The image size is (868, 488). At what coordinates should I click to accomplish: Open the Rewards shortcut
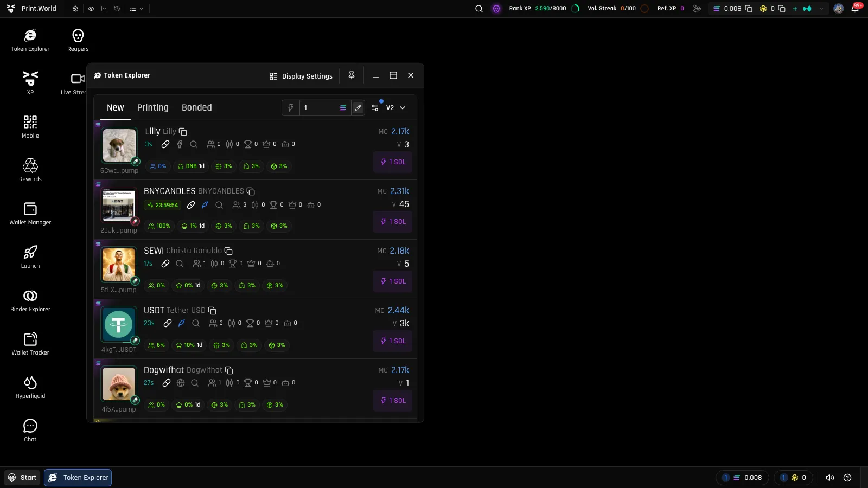click(x=30, y=170)
